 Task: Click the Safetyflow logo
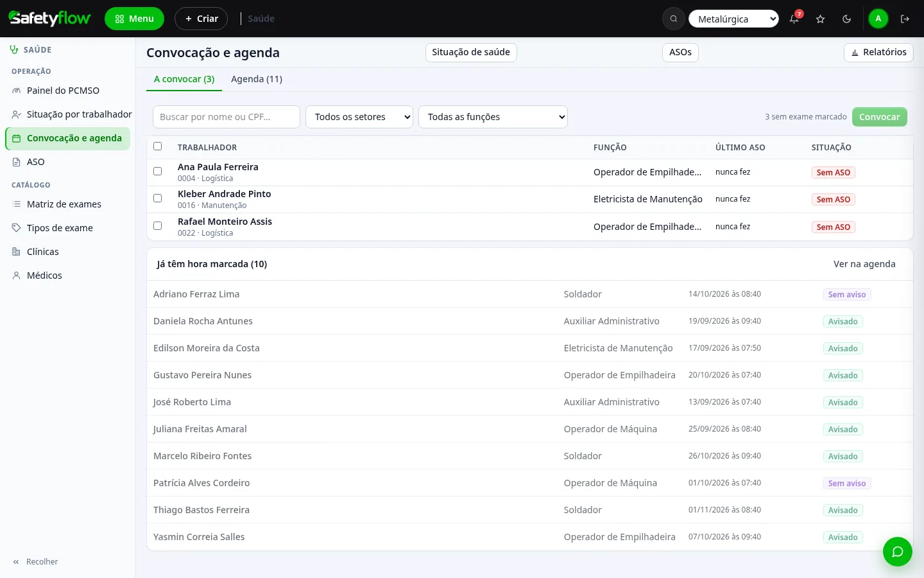[49, 19]
